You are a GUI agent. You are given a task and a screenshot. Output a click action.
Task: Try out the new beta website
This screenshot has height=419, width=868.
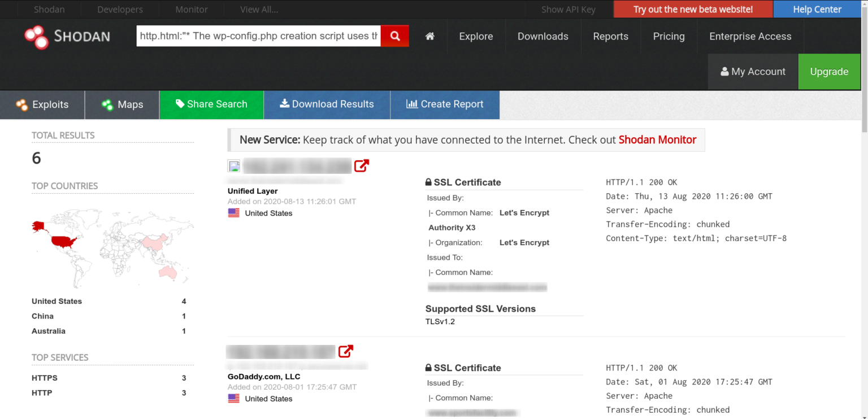(x=693, y=9)
